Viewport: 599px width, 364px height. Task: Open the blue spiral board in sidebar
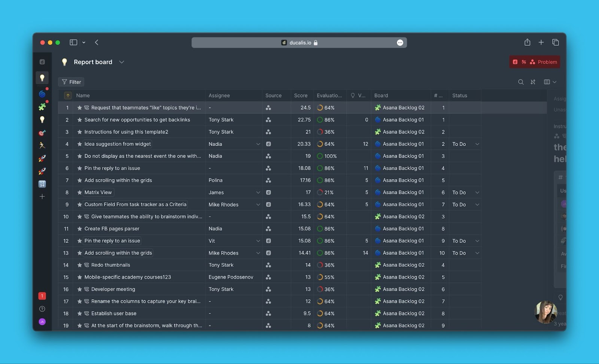42,94
